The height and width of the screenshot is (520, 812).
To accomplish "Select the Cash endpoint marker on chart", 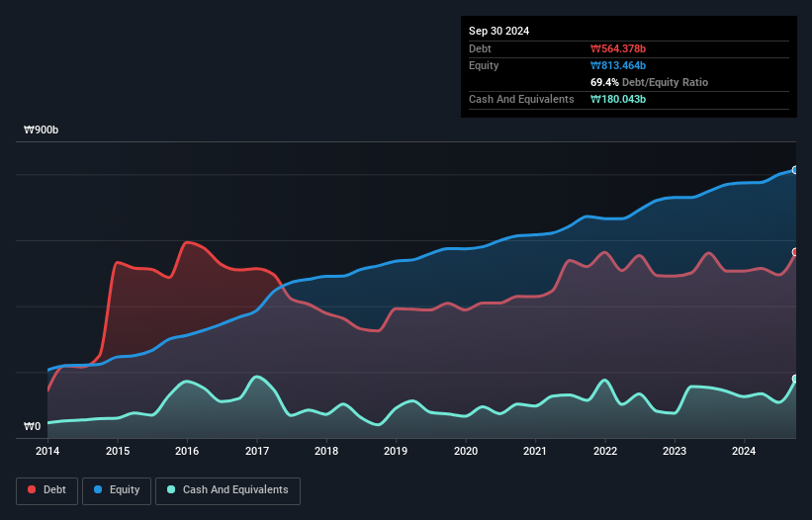I will click(x=795, y=379).
